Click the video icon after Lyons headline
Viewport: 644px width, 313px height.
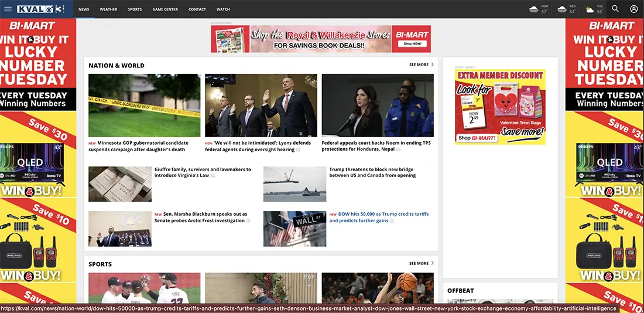[298, 149]
